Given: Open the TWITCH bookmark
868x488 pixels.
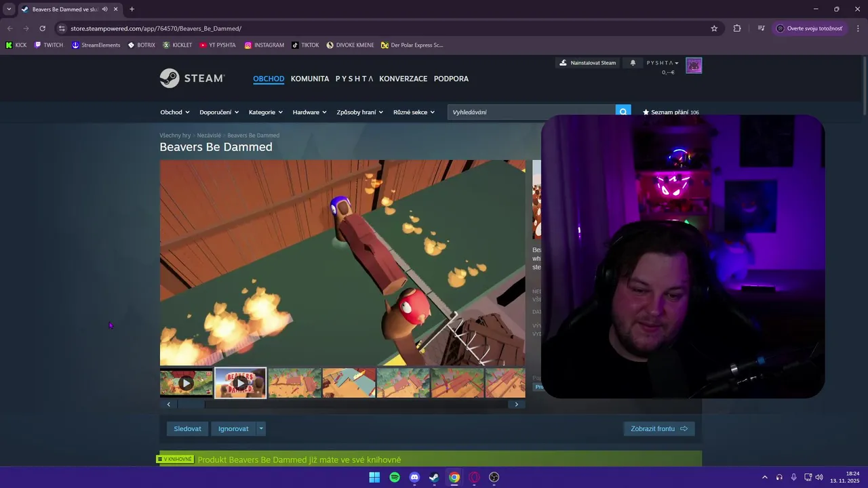Looking at the screenshot, I should [48, 45].
